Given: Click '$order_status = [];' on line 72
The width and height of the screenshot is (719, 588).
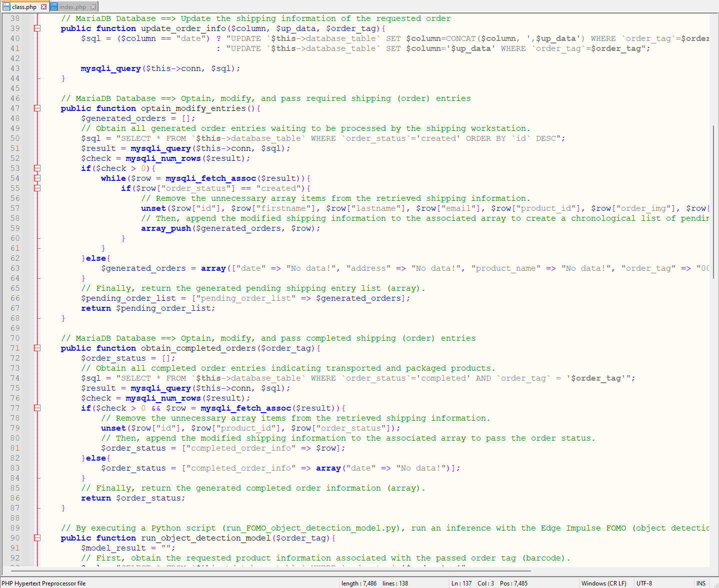Looking at the screenshot, I should click(128, 358).
